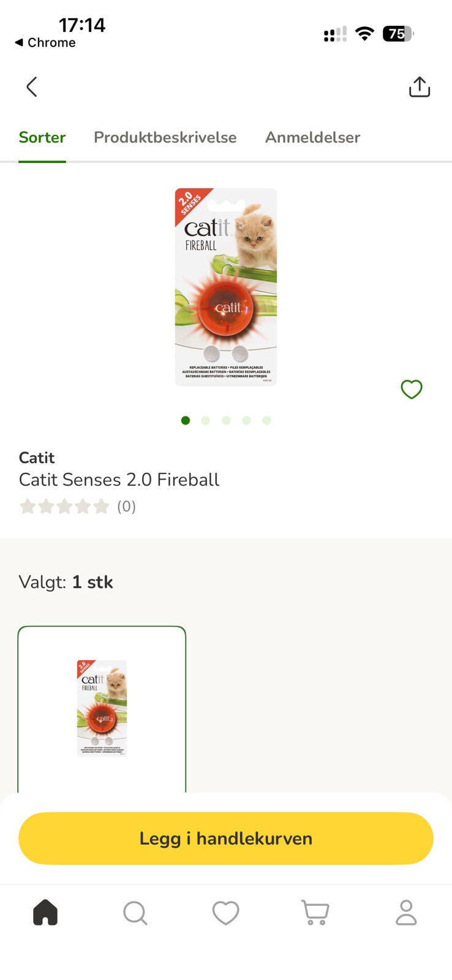This screenshot has width=452, height=980.
Task: Open the Catit brand link
Action: (x=37, y=458)
